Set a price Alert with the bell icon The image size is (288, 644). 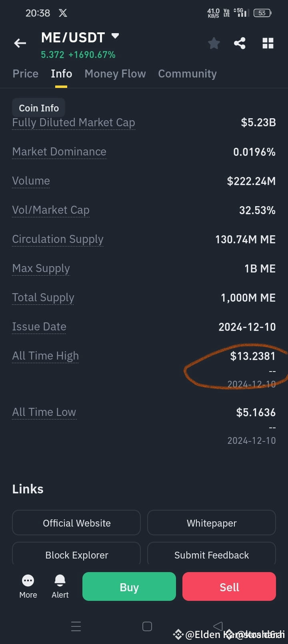60,580
